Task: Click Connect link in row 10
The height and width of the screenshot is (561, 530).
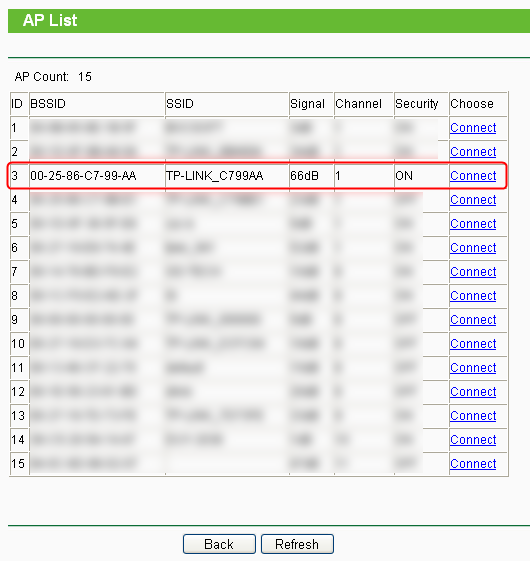Action: (473, 343)
